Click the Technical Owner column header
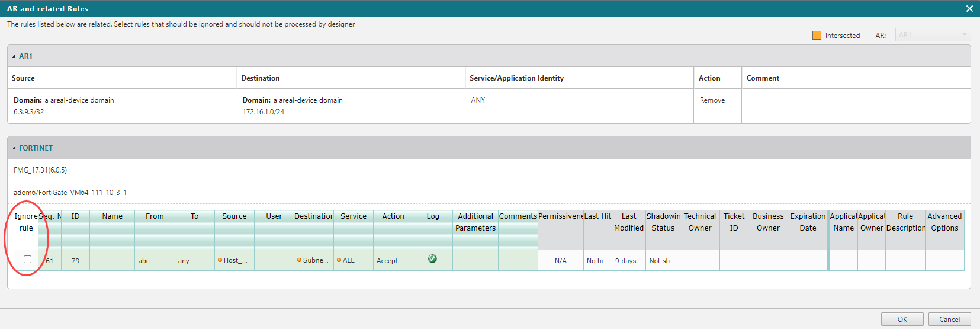980x329 pixels. 699,222
